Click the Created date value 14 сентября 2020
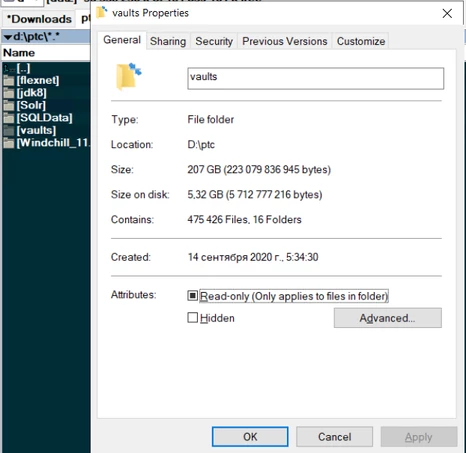466x453 pixels. (253, 257)
